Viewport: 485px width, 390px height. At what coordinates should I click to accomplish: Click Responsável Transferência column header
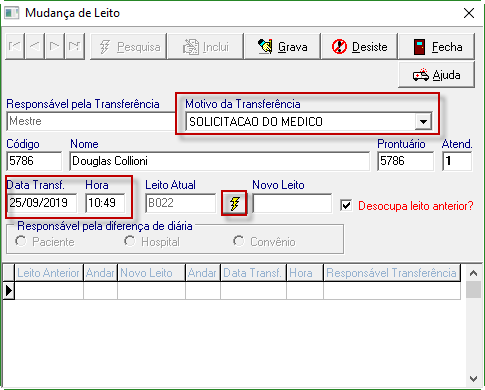tap(392, 273)
